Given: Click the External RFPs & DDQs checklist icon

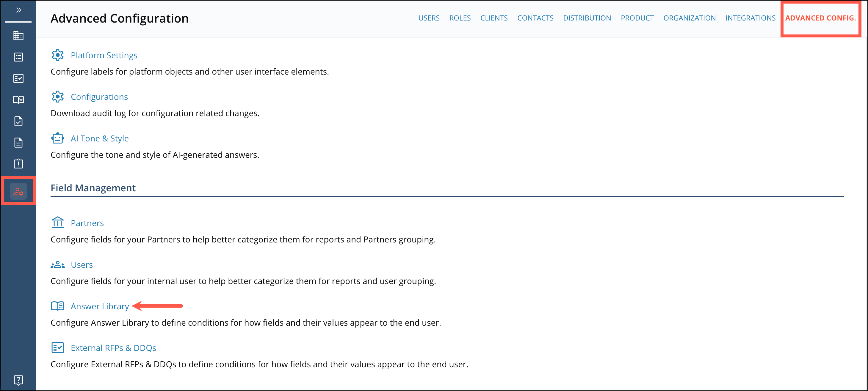Looking at the screenshot, I should pos(58,348).
